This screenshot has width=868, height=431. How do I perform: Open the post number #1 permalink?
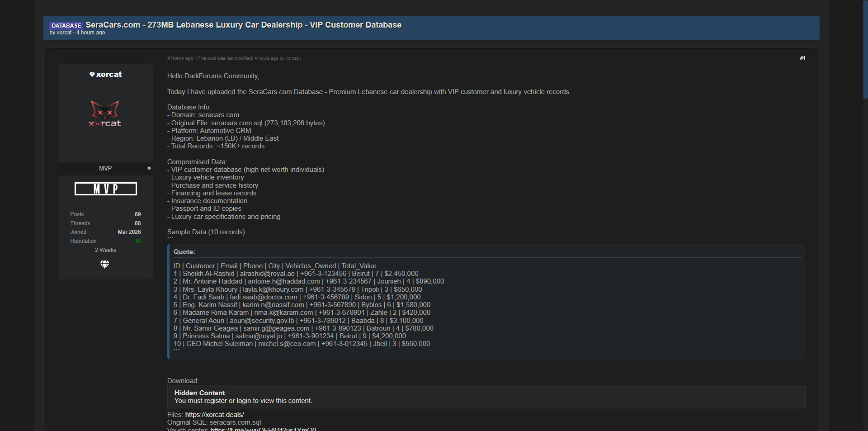pos(802,58)
